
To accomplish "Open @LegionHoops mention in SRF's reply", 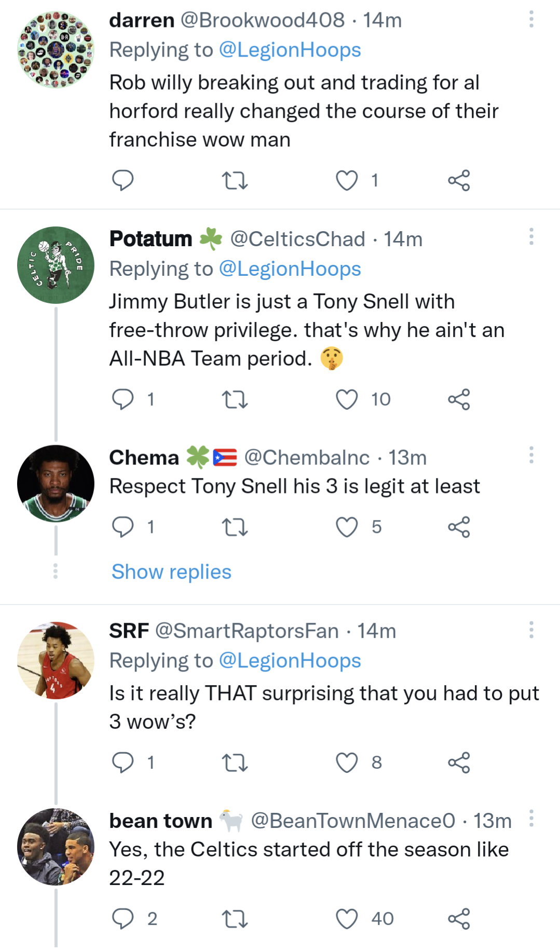I will [x=290, y=661].
